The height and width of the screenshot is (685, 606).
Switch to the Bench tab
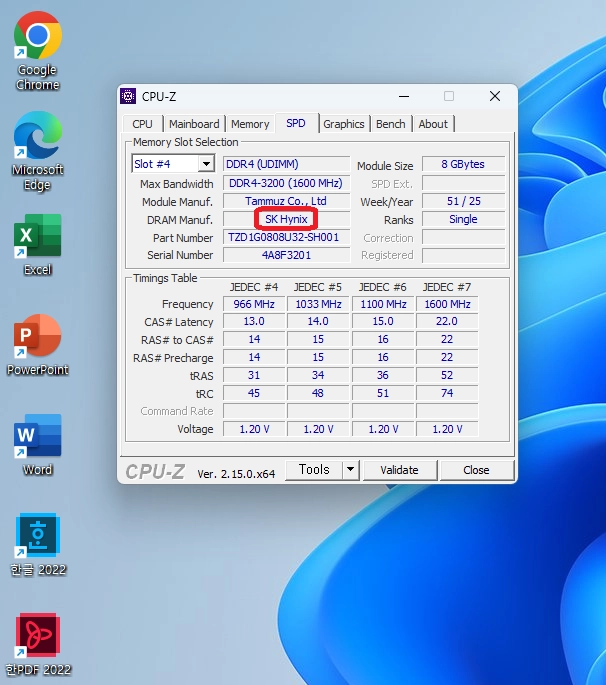(x=391, y=124)
